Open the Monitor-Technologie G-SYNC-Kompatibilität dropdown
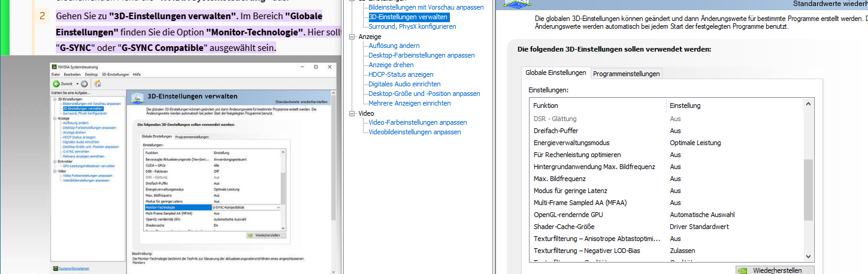This screenshot has height=274, width=868. pyautogui.click(x=278, y=207)
